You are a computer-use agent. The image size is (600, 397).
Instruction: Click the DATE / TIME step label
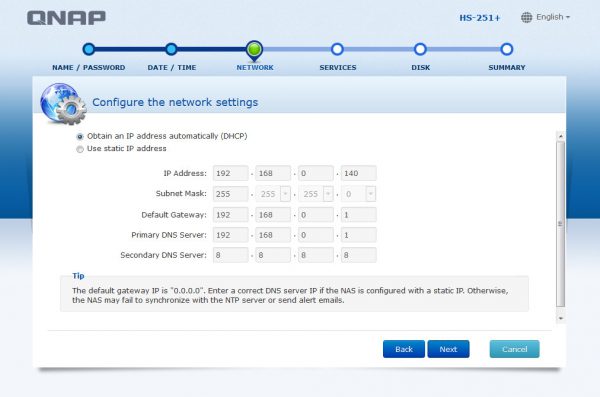click(x=172, y=67)
